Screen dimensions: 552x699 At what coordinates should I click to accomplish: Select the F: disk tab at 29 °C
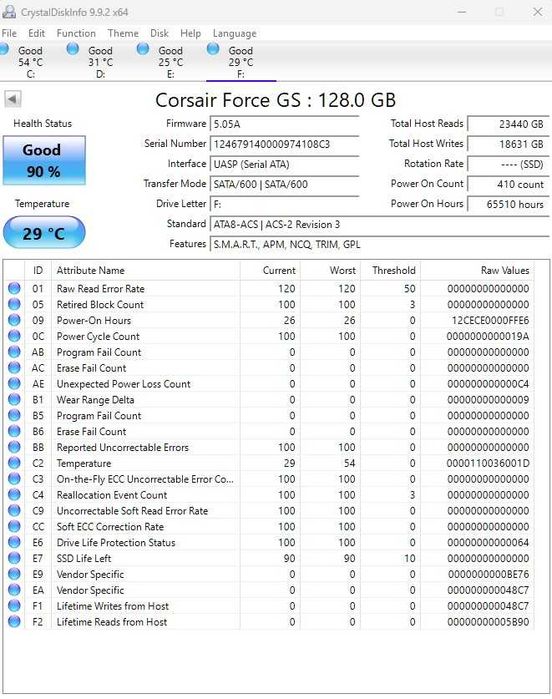[241, 62]
